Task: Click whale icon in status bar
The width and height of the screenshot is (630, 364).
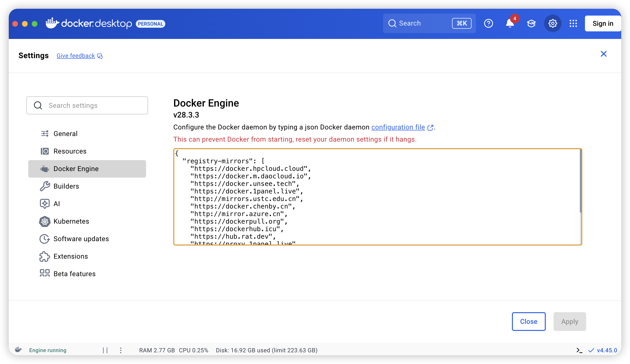Action: [18, 350]
